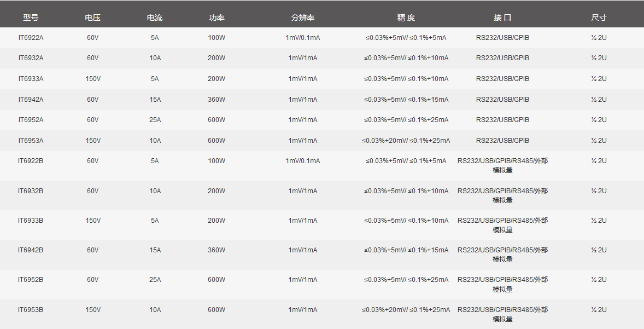Screen dimensions: 644x329
Task: Select model cell IT6932A
Action: pyautogui.click(x=31, y=58)
